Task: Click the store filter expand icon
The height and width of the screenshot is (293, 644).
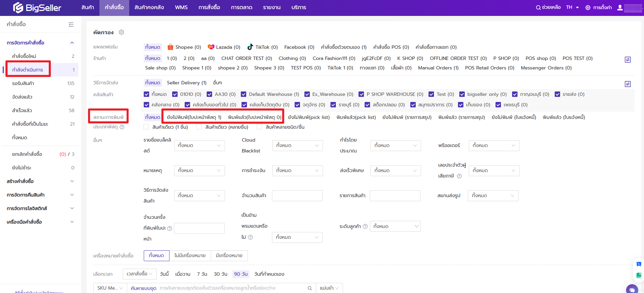Action: 627,60
